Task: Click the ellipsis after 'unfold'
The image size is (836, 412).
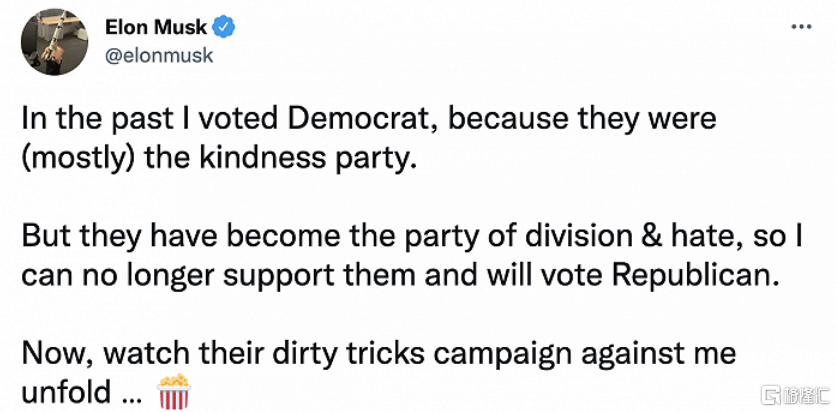Action: click(130, 394)
